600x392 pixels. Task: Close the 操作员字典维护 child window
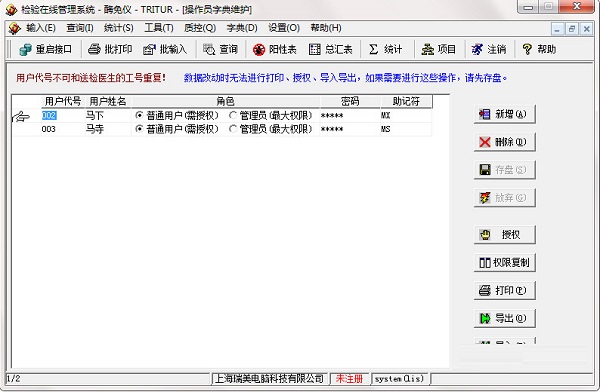[x=586, y=29]
